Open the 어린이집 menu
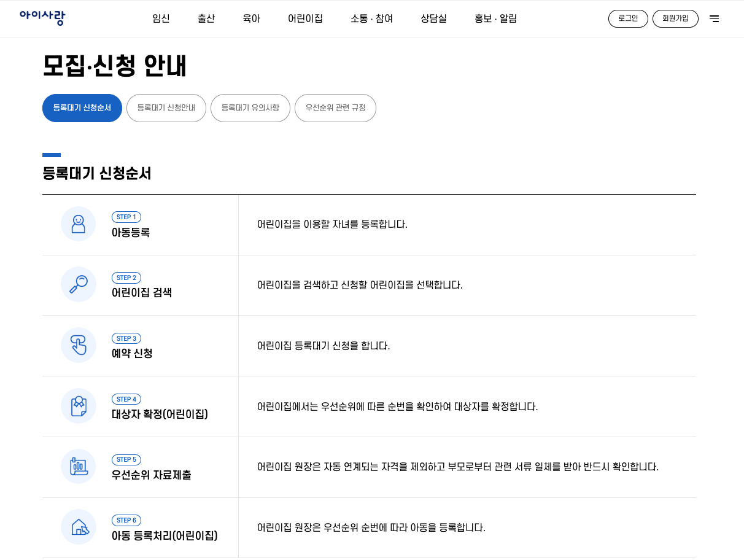Viewport: 744px width, 560px height. [305, 18]
